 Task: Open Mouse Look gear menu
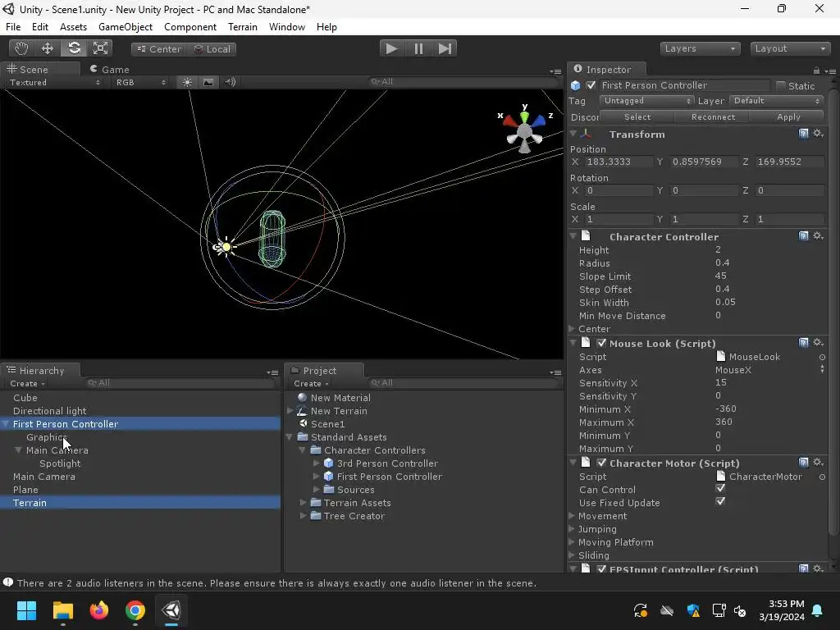click(x=818, y=342)
